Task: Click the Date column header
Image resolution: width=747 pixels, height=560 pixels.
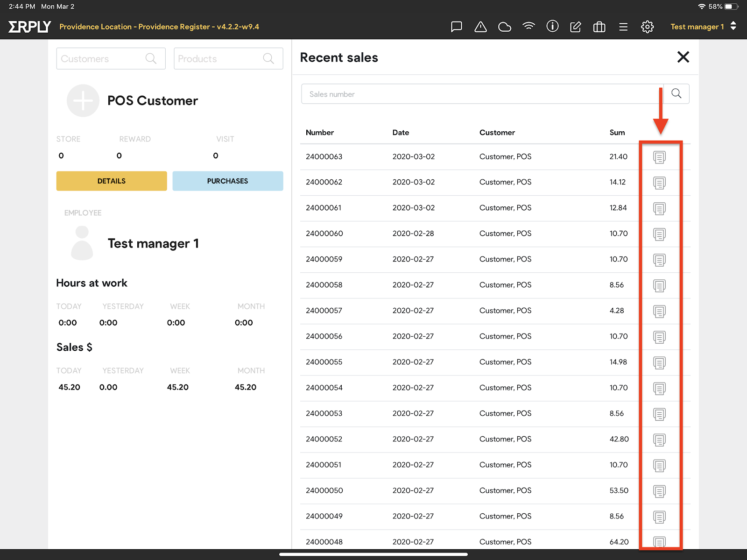Action: pyautogui.click(x=401, y=133)
